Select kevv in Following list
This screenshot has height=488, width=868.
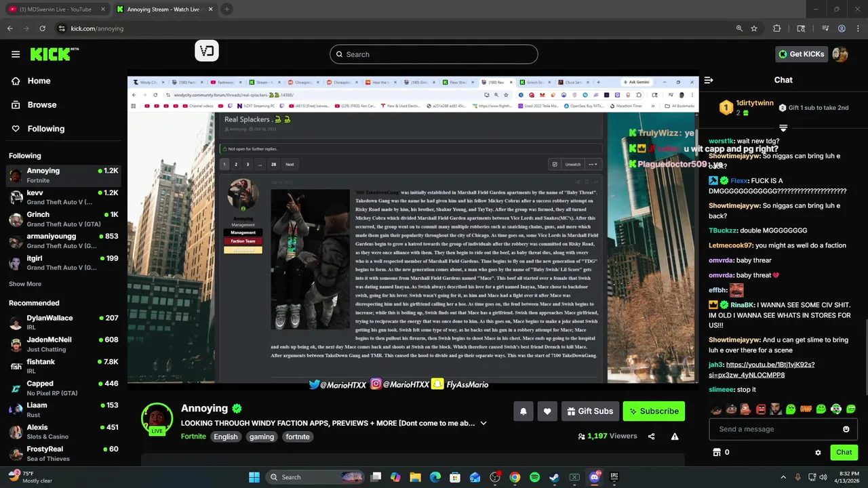coord(62,197)
